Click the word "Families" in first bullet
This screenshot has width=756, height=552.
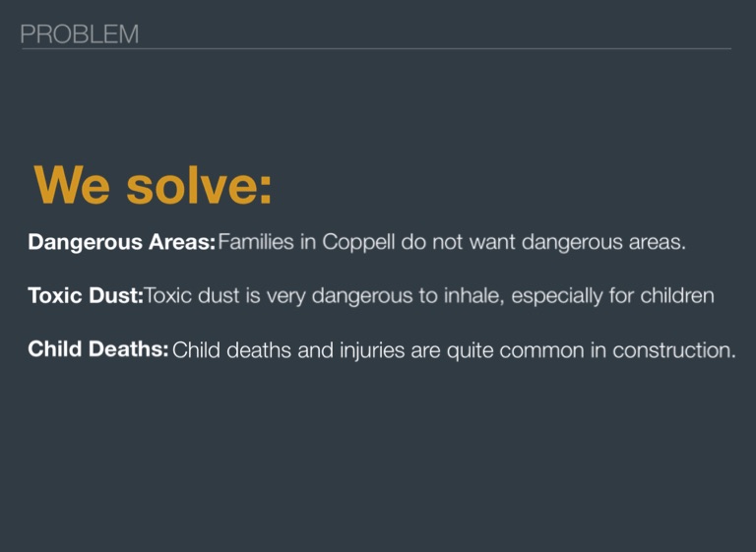[255, 242]
